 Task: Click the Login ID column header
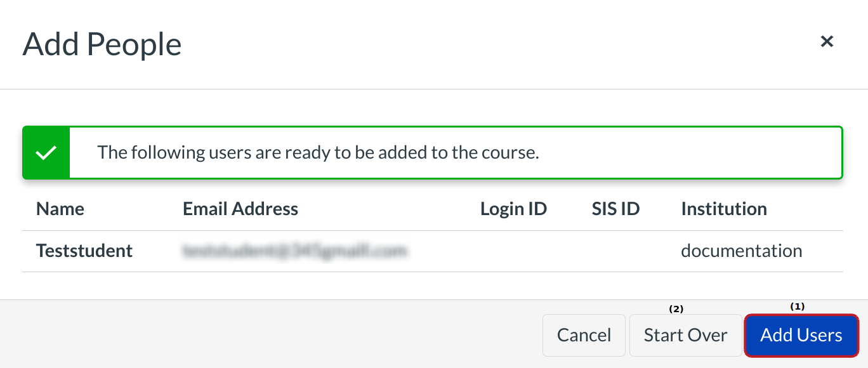[x=513, y=209]
